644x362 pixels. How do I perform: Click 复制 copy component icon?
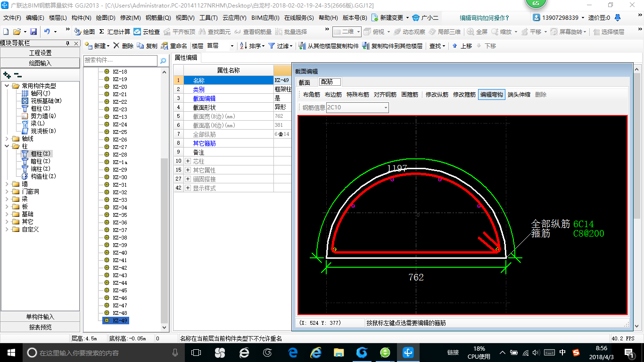[x=147, y=46]
